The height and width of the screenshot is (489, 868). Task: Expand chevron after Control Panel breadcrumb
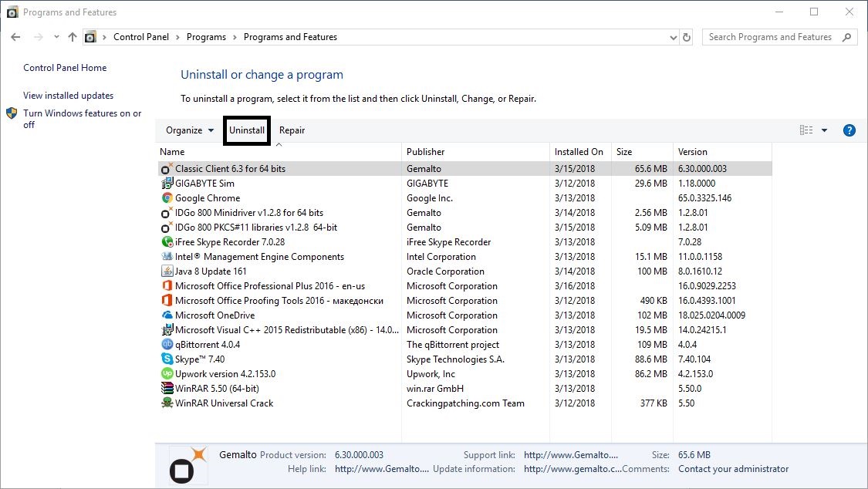click(177, 37)
